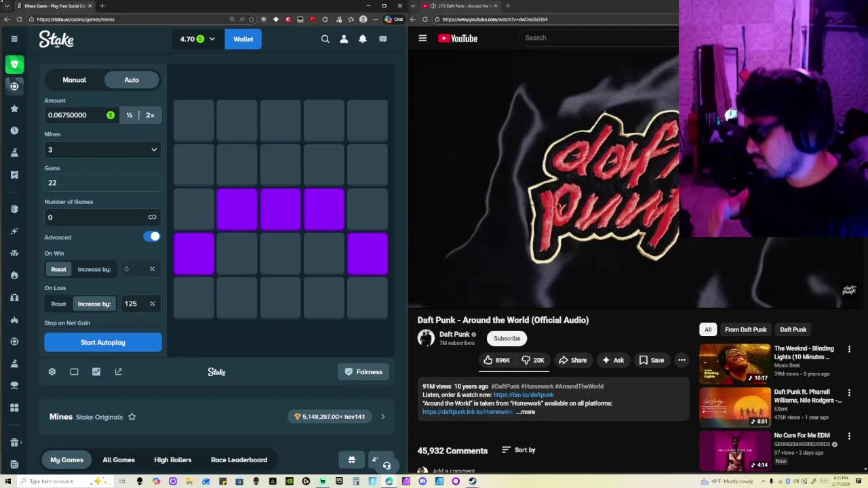Go to YouTube home via logo

(x=458, y=38)
